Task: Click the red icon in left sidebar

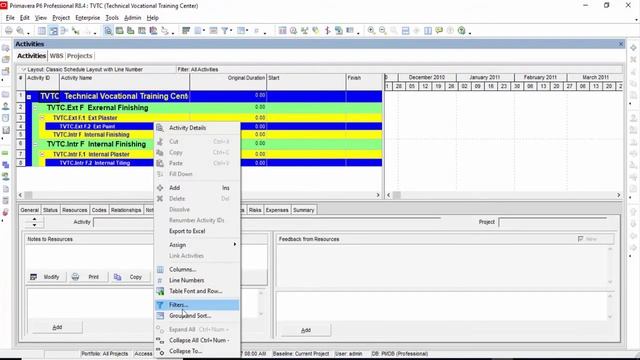Action: [5, 212]
